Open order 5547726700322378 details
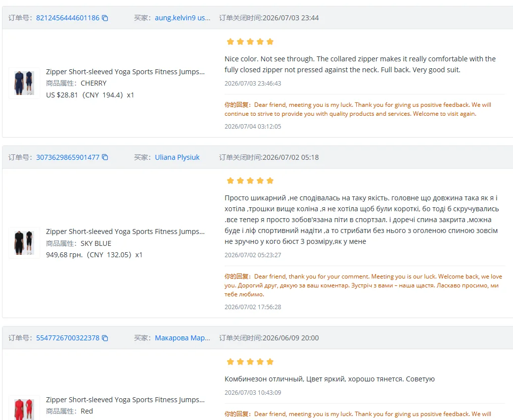 (x=68, y=338)
